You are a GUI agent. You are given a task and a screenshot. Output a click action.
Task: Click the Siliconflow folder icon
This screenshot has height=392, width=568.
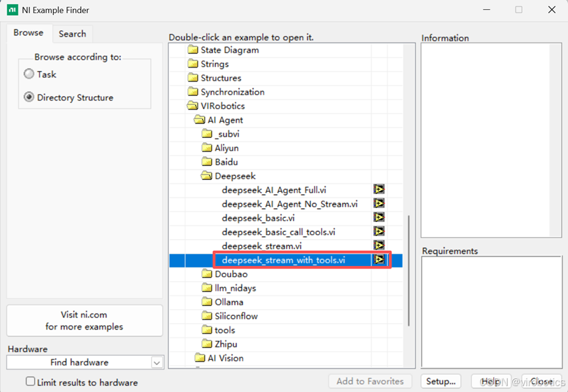coord(207,316)
